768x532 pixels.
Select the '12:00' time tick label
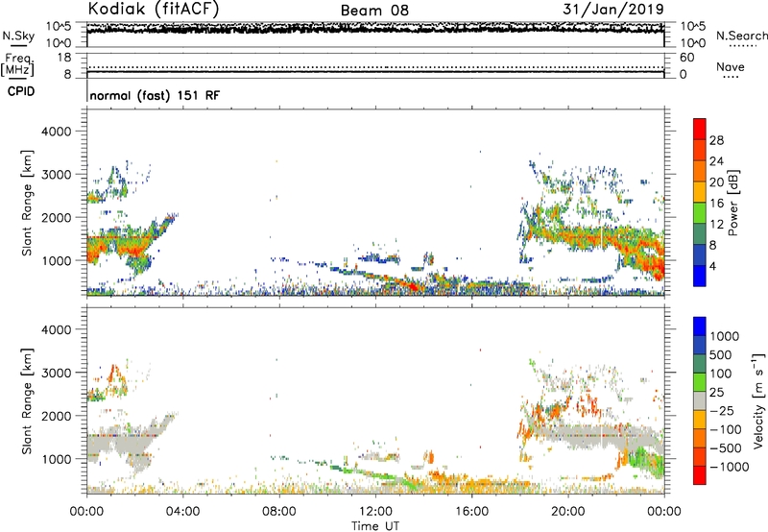[375, 512]
